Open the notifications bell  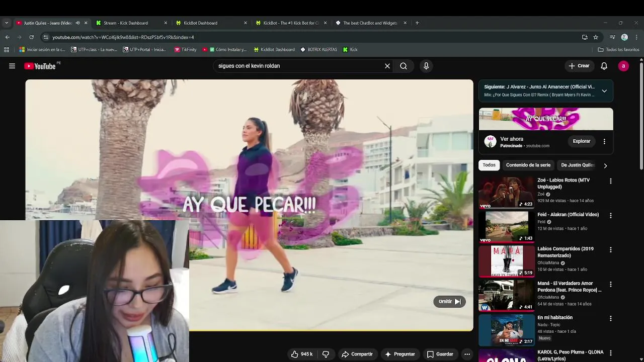pos(604,66)
